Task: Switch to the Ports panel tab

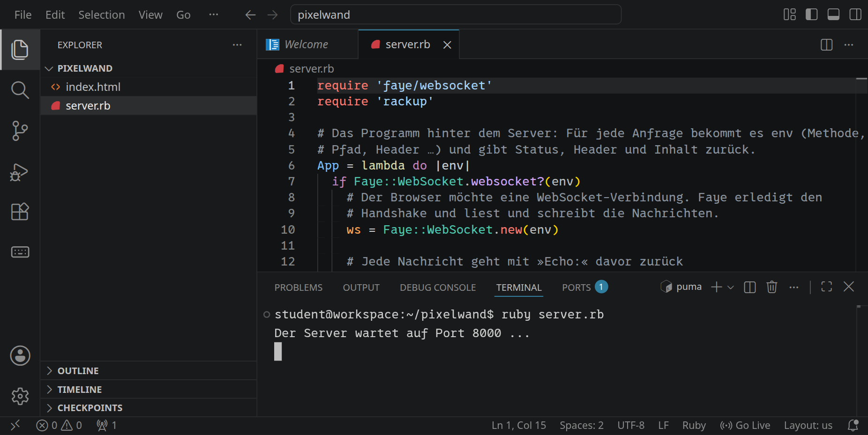Action: [x=584, y=288]
